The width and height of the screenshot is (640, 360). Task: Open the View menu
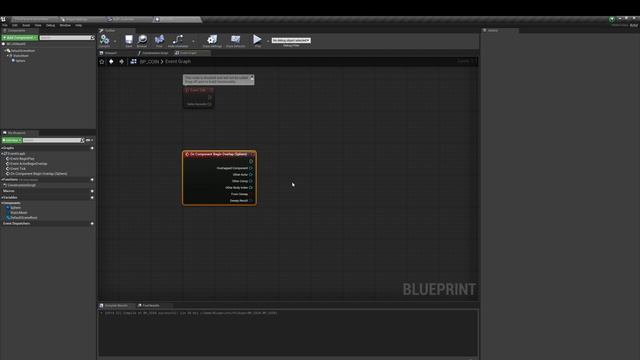[x=38, y=25]
